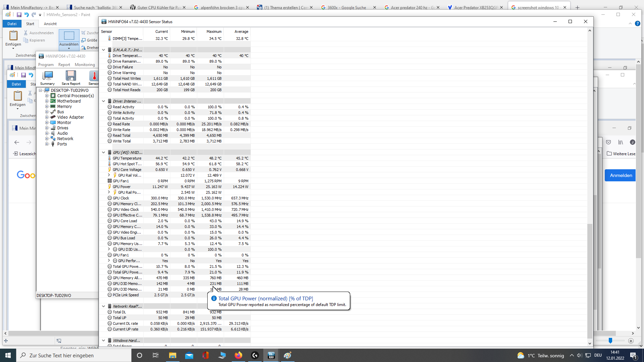644x362 pixels.
Task: Expand the GPU Rail Voltages sub-item
Action: (109, 175)
